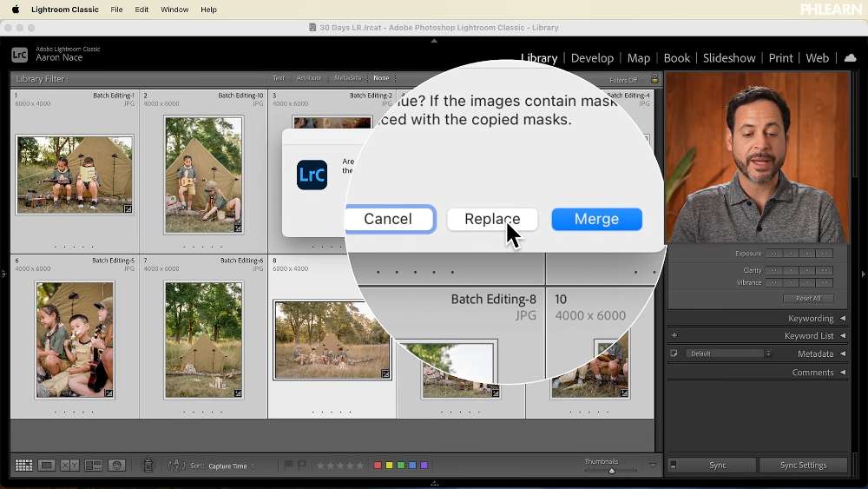
Task: Click the Sync Settings button
Action: pos(803,466)
